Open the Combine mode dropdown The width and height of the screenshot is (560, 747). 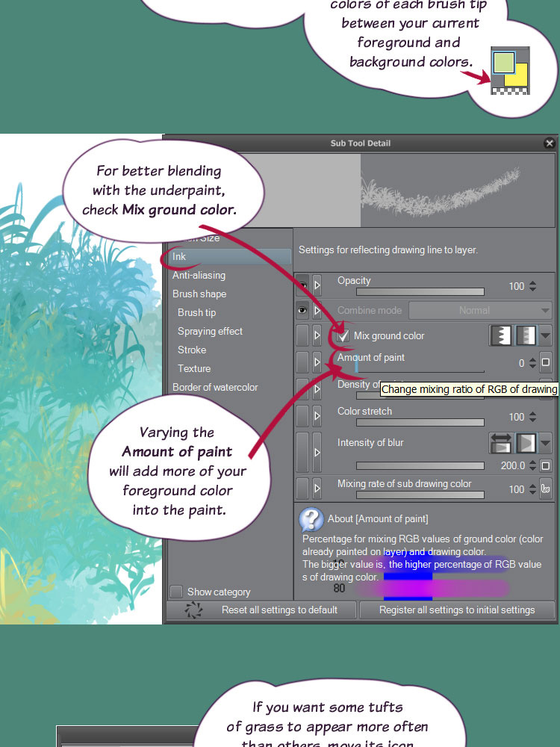[x=480, y=310]
